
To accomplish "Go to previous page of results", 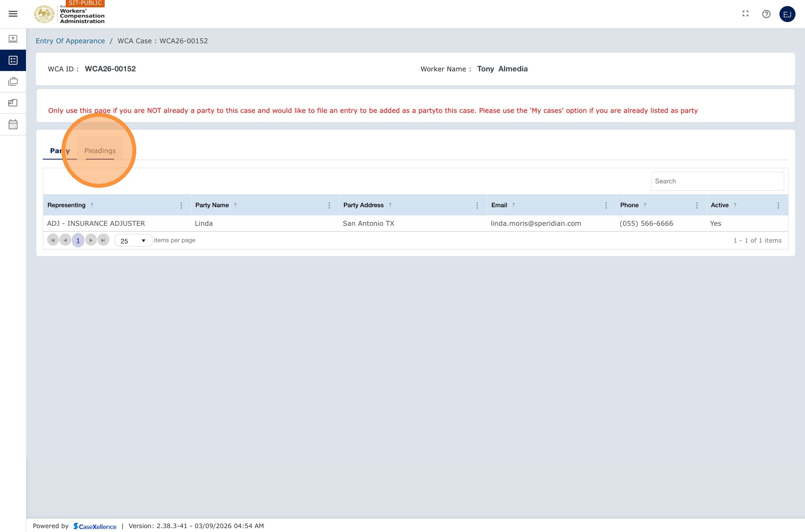I will 65,240.
